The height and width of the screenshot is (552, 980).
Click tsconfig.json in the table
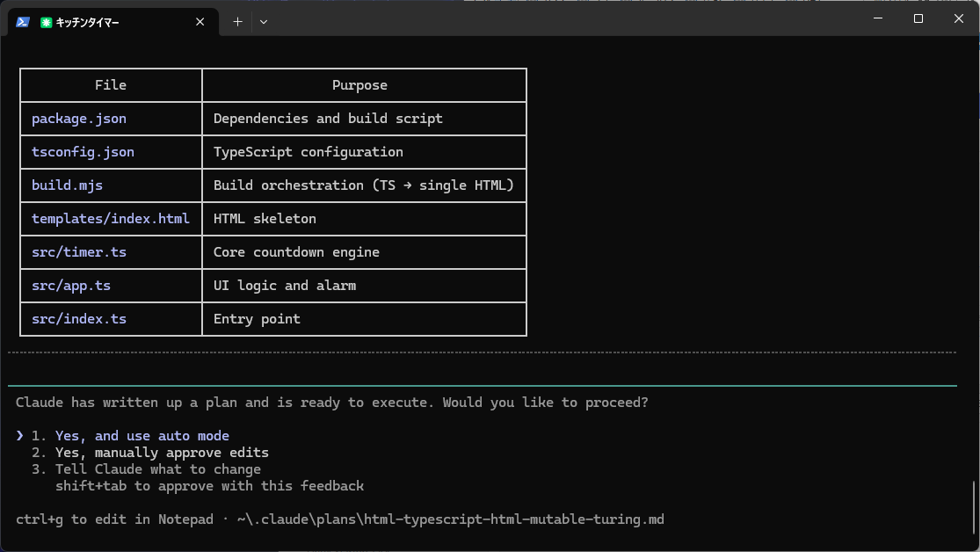(83, 152)
